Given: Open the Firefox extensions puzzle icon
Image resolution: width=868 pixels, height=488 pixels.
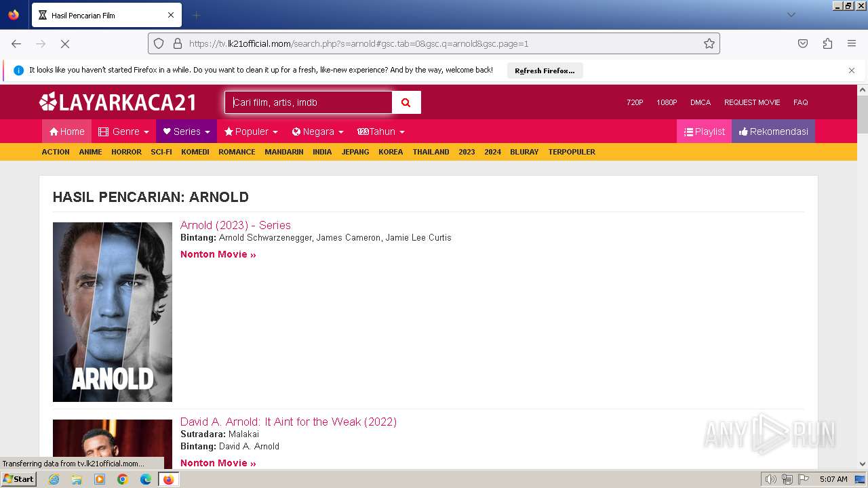Looking at the screenshot, I should (x=827, y=43).
